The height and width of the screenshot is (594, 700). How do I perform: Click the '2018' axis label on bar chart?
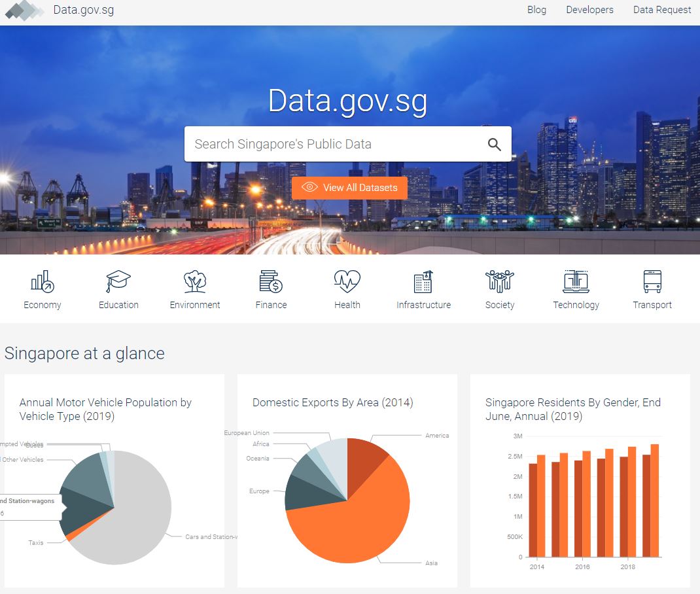click(x=627, y=567)
